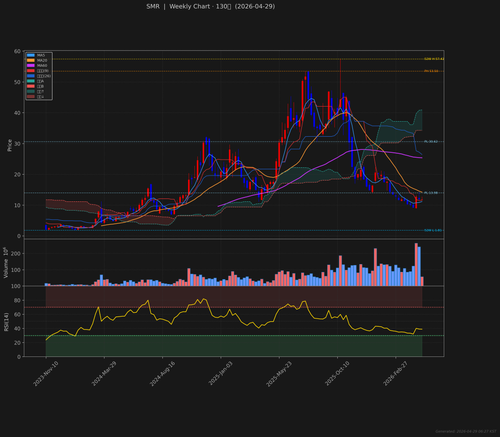Screen dimensions: 500x437
Task: Click the MA5 legend label
Action: tap(41, 55)
